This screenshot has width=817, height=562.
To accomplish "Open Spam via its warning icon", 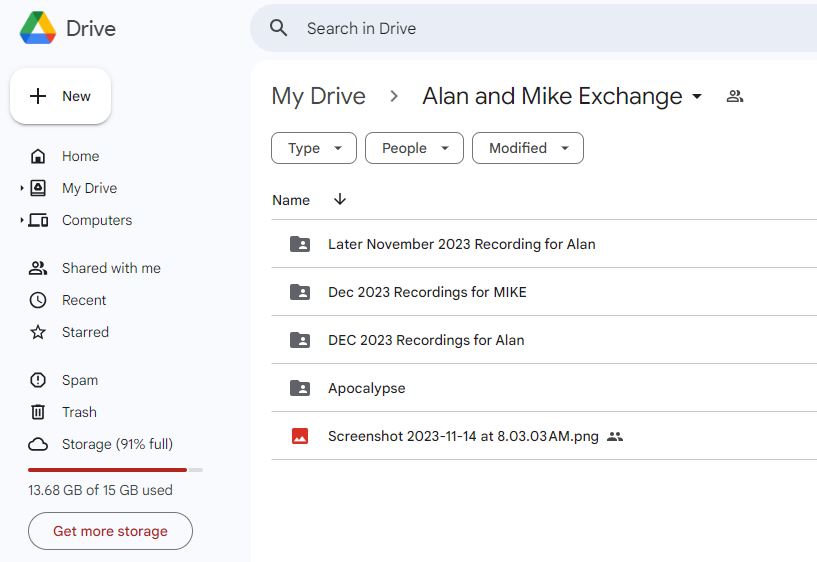I will click(x=38, y=380).
